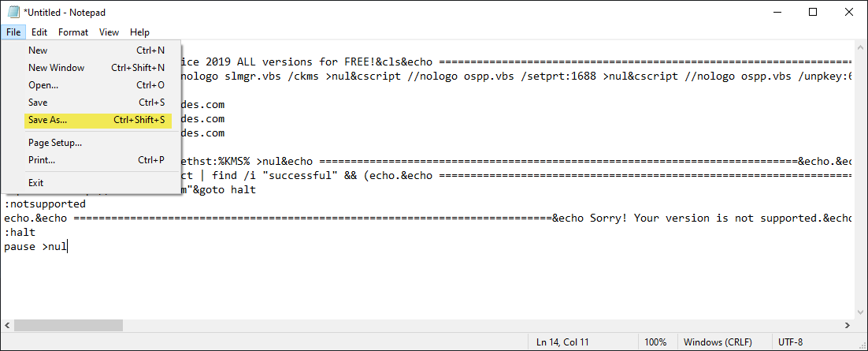
Task: Select Open... in the File menu
Action: point(43,85)
